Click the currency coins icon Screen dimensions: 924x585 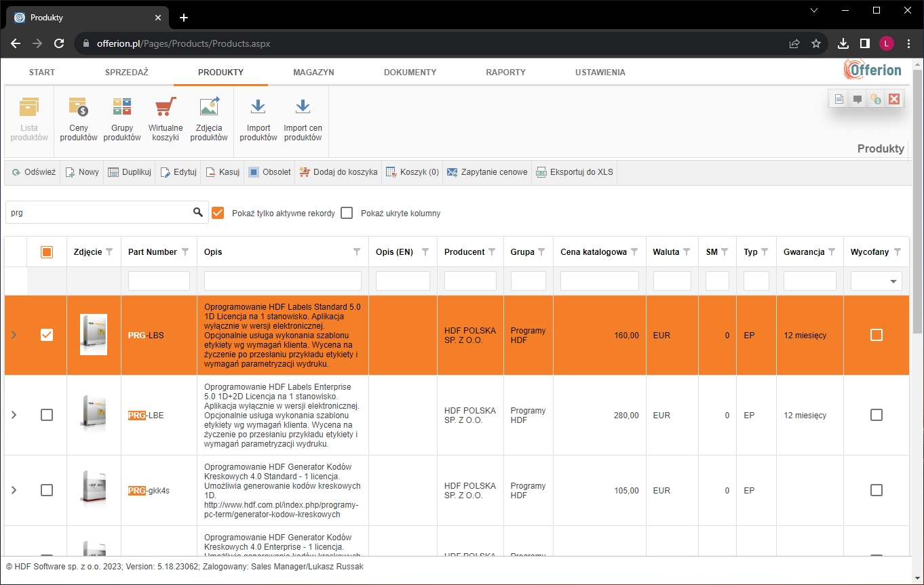tap(876, 100)
